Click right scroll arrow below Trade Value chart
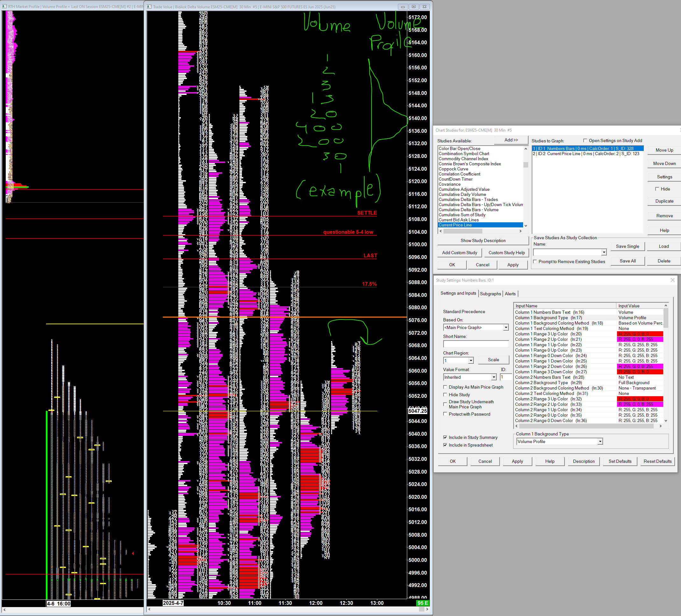Viewport: 681px width, 616px height. pos(427,609)
